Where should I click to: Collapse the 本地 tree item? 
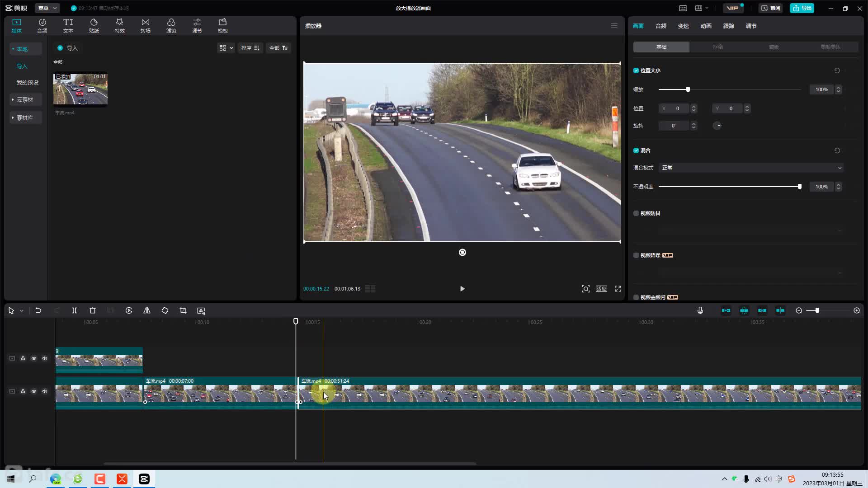[x=25, y=49]
